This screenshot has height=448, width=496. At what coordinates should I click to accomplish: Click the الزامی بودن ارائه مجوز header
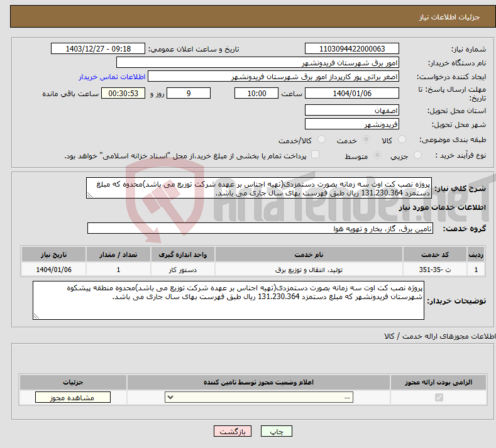[x=438, y=382]
